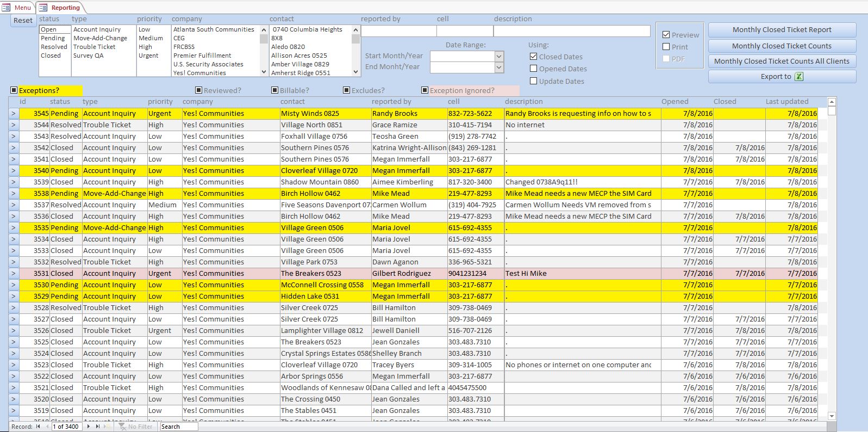Toggle the Print checkbox
Image resolution: width=868 pixels, height=432 pixels.
pos(666,47)
